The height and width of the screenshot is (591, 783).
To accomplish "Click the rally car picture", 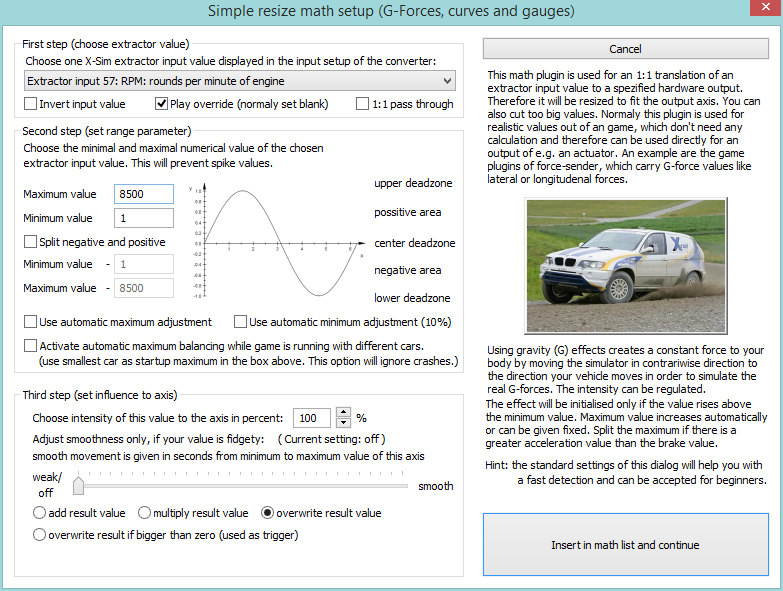I will (x=626, y=266).
